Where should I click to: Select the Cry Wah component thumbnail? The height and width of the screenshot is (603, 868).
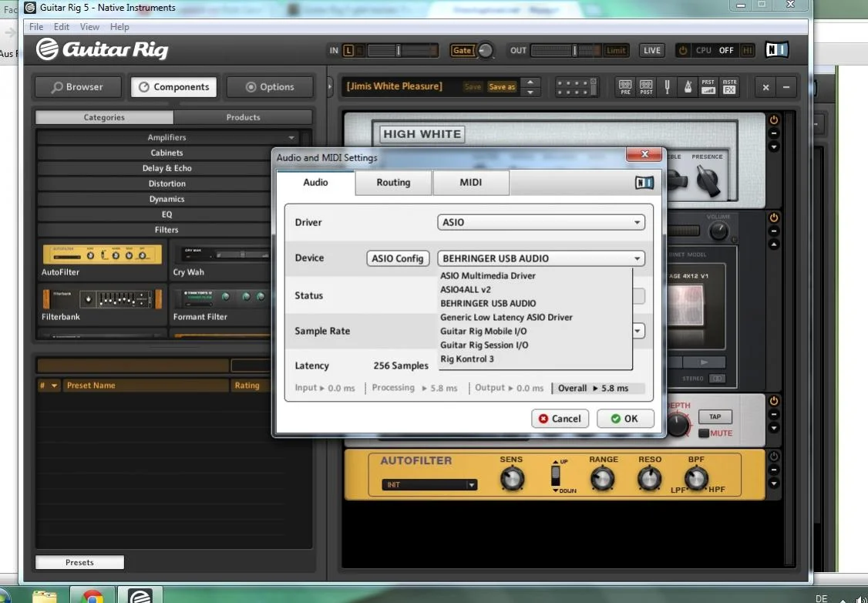219,256
